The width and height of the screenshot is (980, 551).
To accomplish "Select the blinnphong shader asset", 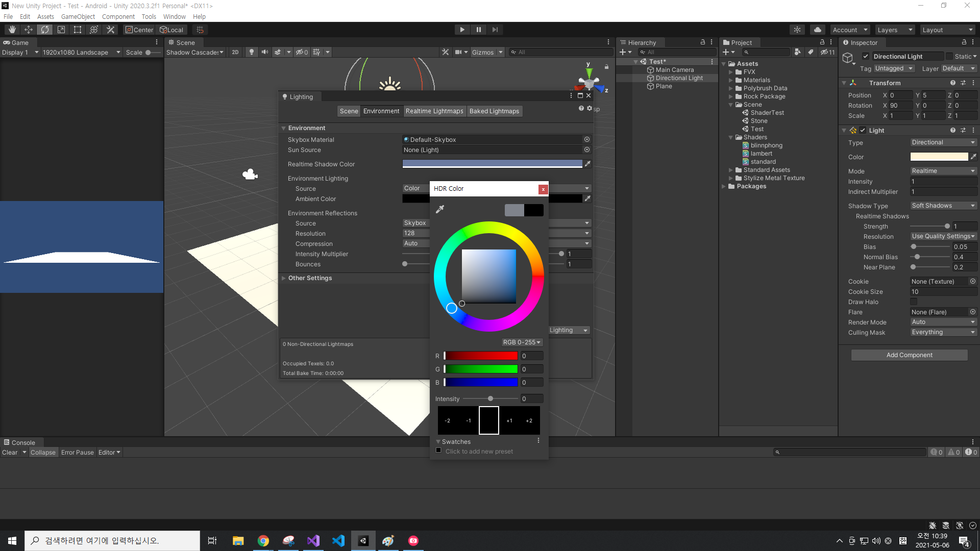I will (766, 145).
